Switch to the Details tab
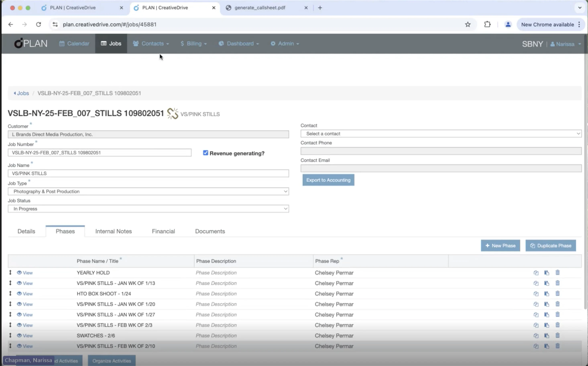 pos(26,231)
